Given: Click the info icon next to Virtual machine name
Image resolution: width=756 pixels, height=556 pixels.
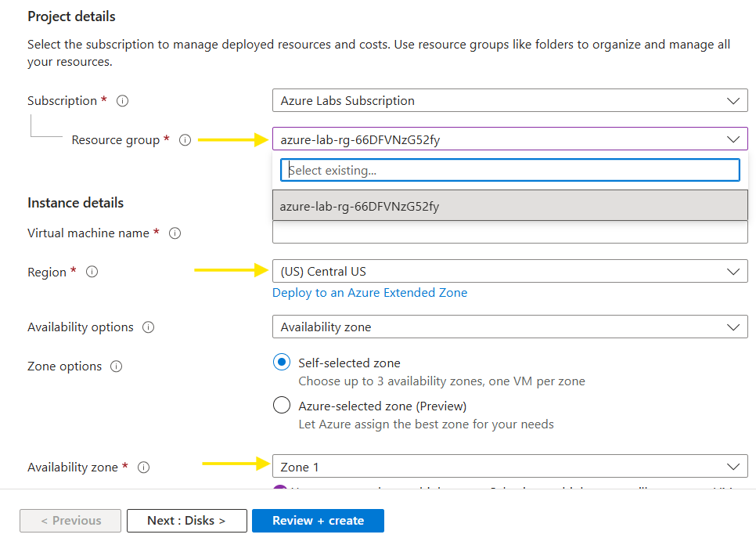Looking at the screenshot, I should point(174,233).
